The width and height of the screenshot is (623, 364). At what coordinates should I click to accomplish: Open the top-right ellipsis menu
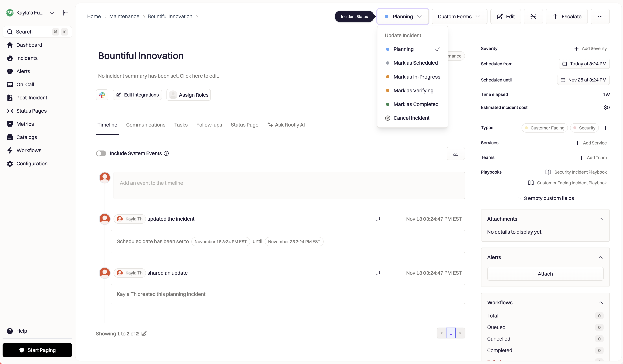(600, 16)
